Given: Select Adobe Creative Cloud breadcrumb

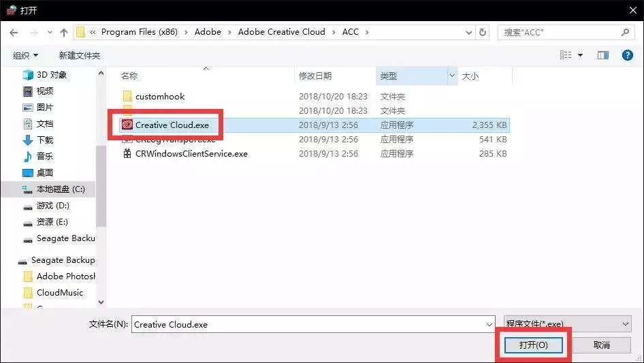Looking at the screenshot, I should [x=281, y=32].
